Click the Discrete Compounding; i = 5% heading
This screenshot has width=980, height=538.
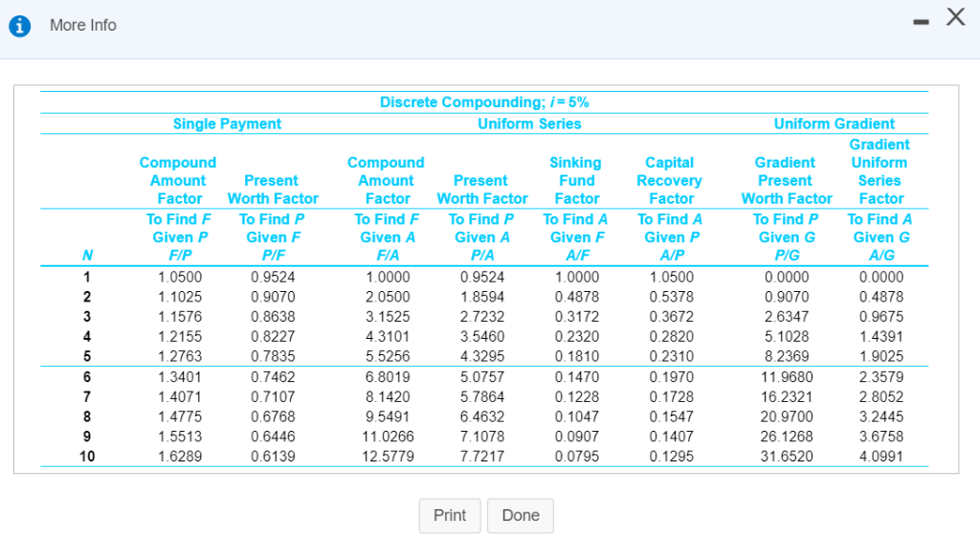(484, 101)
